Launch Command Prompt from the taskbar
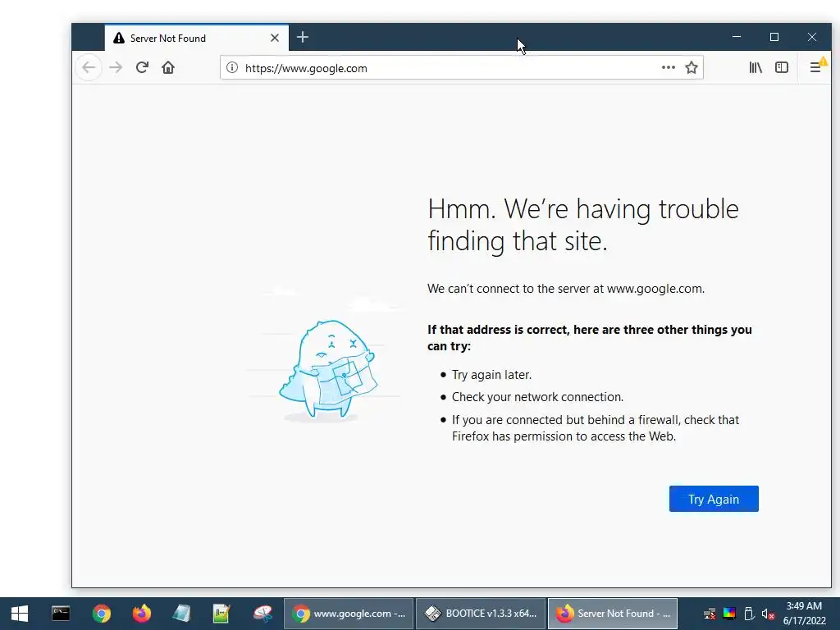This screenshot has width=840, height=630. pos(61,614)
